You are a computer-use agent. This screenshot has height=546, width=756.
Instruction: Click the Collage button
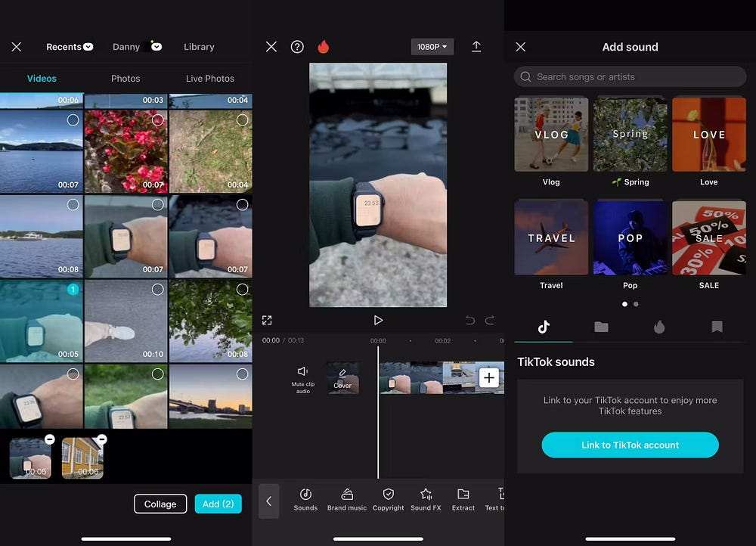pyautogui.click(x=160, y=504)
